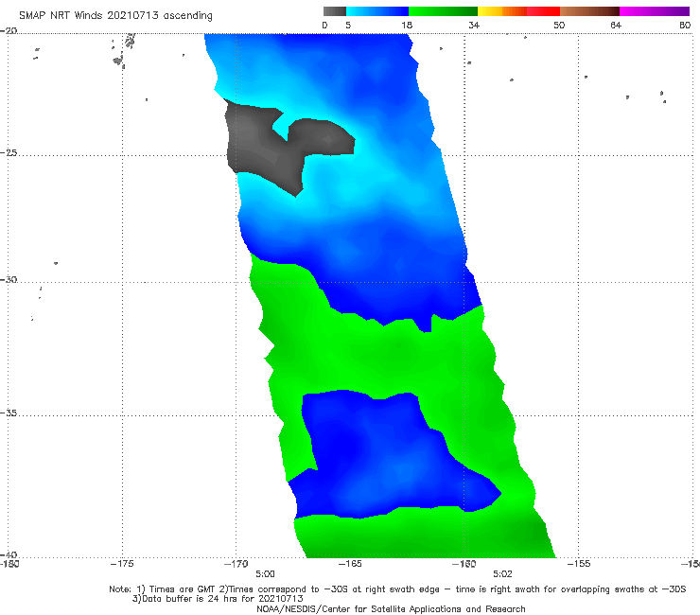The image size is (700, 615).
Task: Click the 'Data buffer is 24 hrs' note
Action: (x=218, y=599)
